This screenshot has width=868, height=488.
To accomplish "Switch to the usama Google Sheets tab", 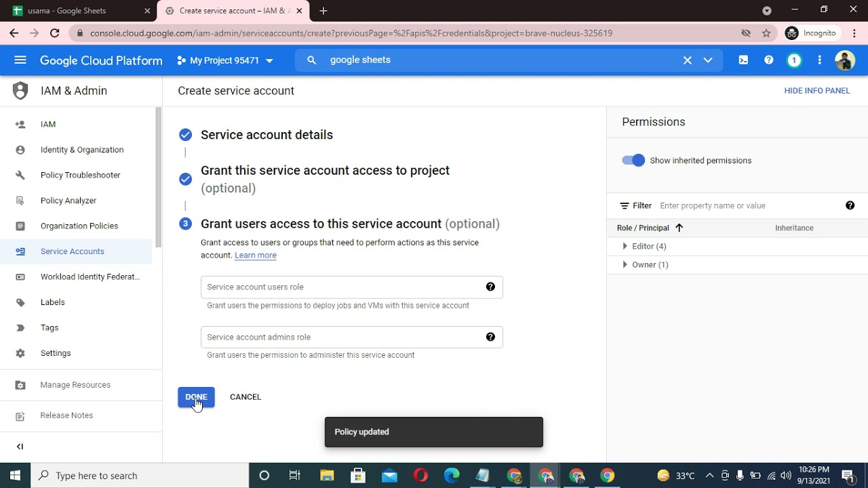I will pos(79,11).
